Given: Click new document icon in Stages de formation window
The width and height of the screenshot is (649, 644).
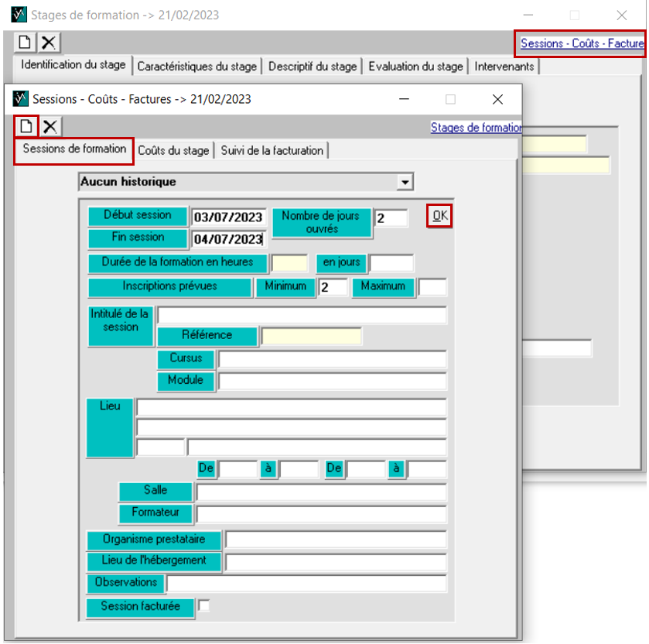Looking at the screenshot, I should click(26, 43).
